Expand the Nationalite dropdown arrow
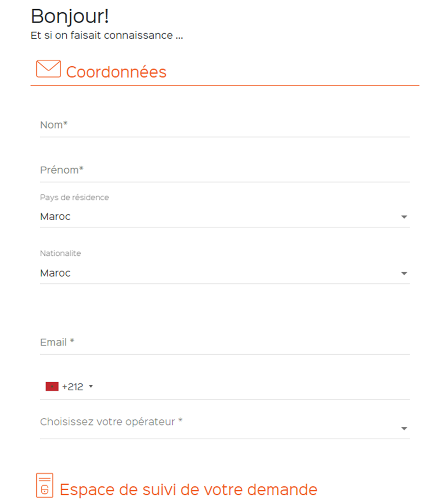Viewport: 441px width, 504px height. (404, 274)
